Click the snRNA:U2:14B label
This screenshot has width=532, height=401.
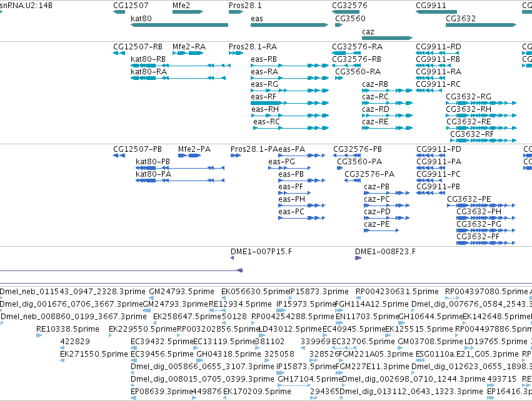point(26,6)
